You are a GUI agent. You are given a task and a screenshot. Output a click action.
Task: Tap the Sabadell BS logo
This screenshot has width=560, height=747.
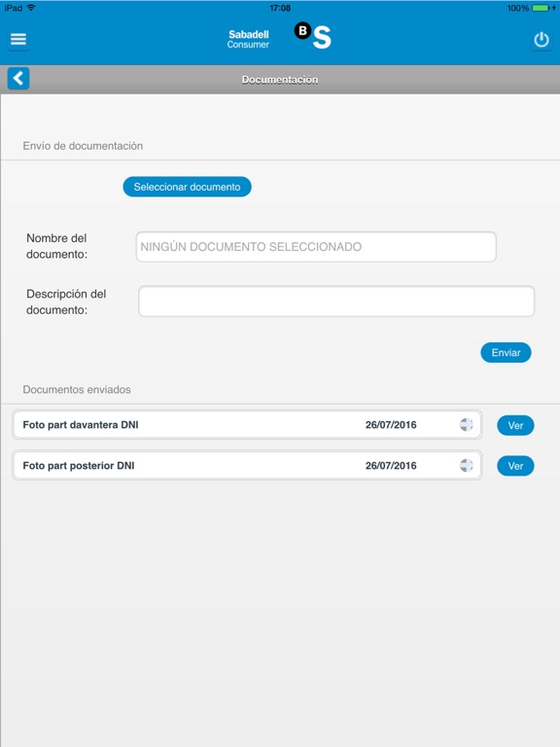coord(313,36)
